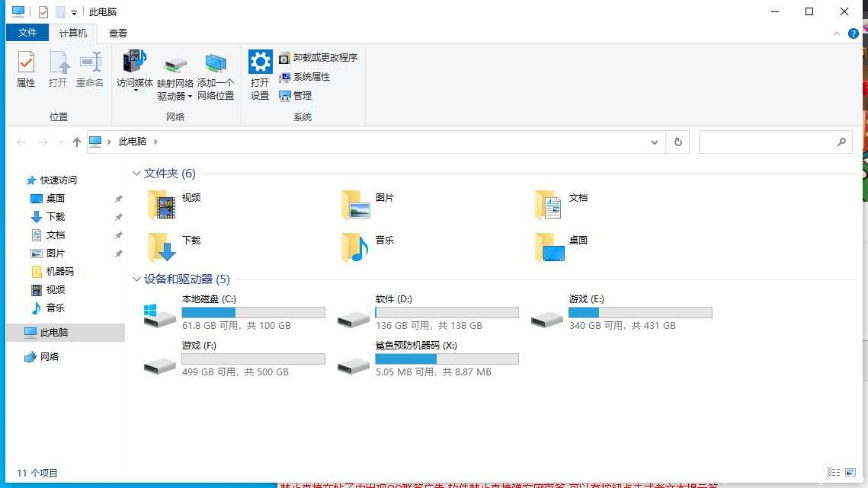The height and width of the screenshot is (488, 868).
Task: Click the C: drive usage bar
Action: (x=254, y=313)
